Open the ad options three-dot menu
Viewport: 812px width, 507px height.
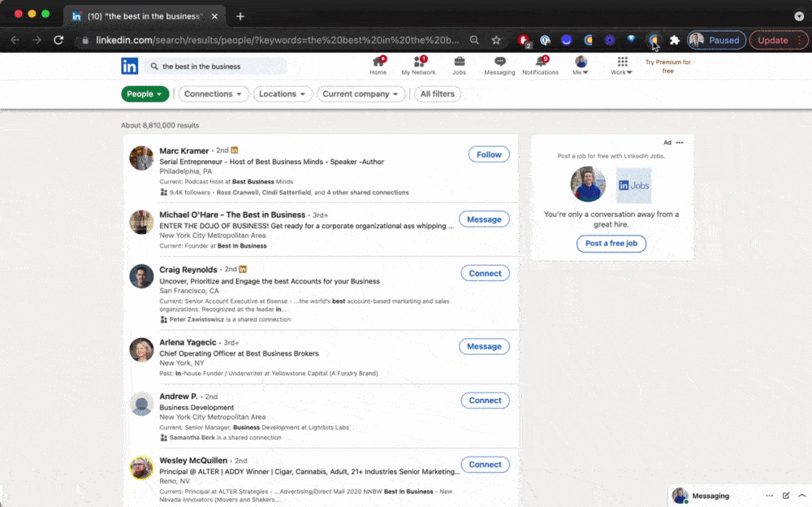pyautogui.click(x=680, y=142)
